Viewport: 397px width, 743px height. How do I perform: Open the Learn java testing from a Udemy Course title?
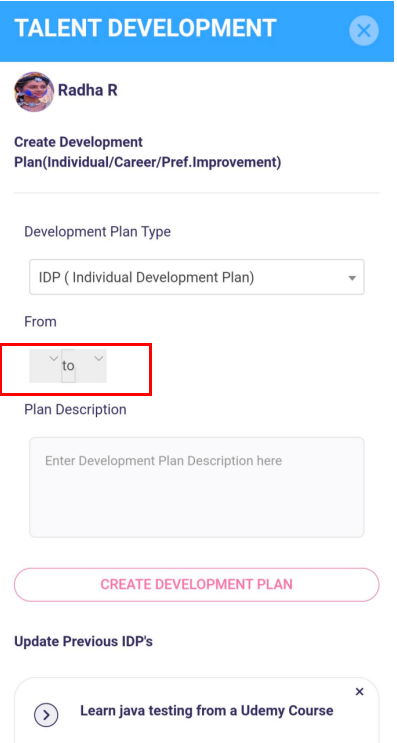(x=207, y=711)
